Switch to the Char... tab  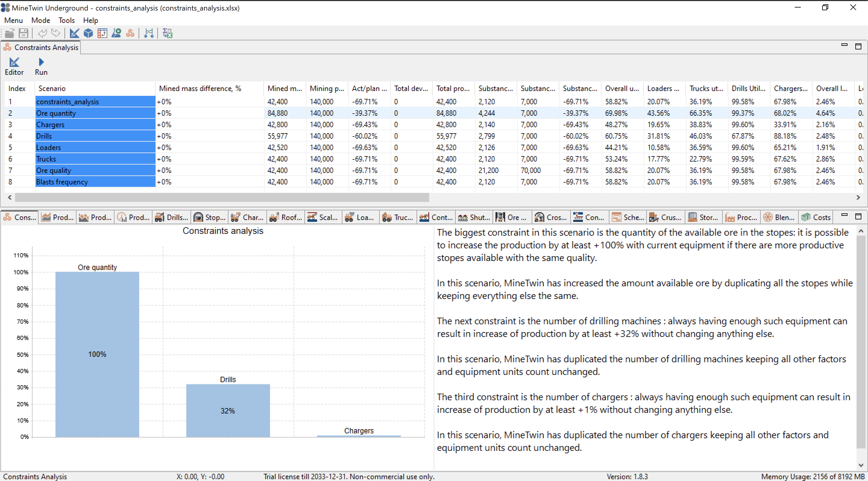[247, 217]
